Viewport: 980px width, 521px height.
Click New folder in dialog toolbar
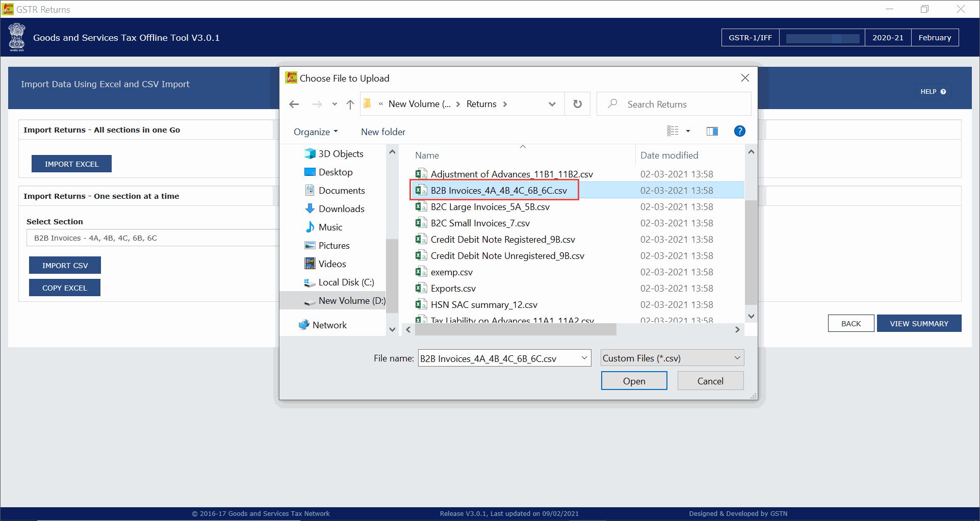point(383,132)
